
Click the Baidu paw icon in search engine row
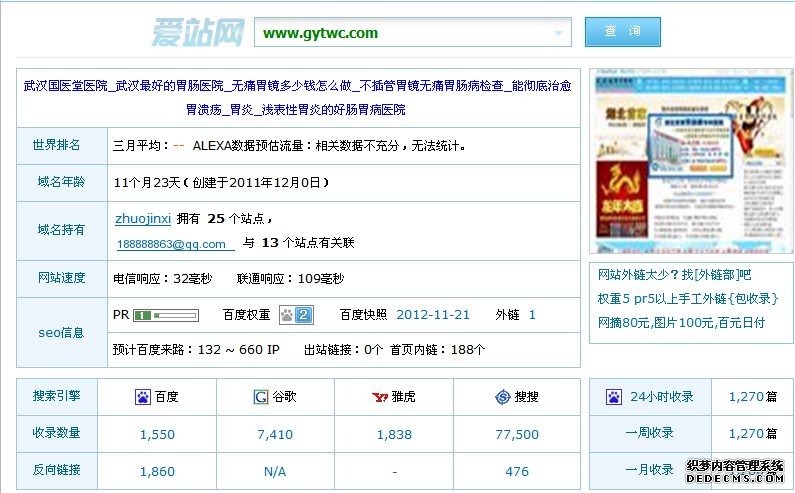pyautogui.click(x=143, y=397)
